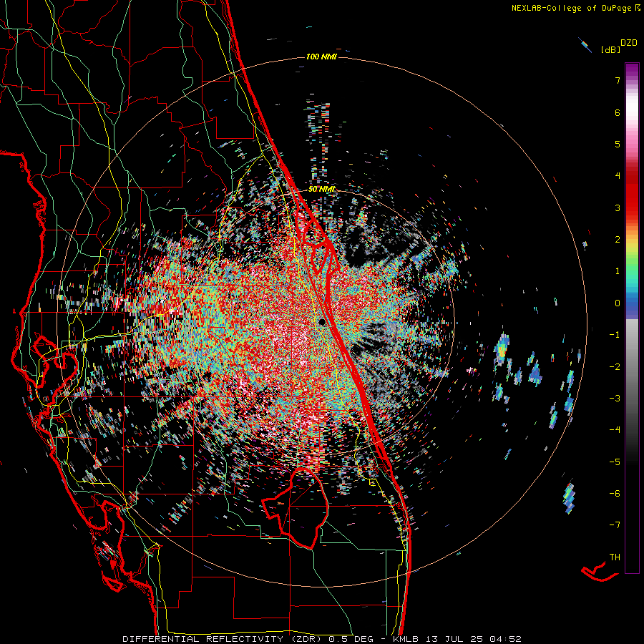Click the color scale label -3
644x644 pixels.
[615, 399]
